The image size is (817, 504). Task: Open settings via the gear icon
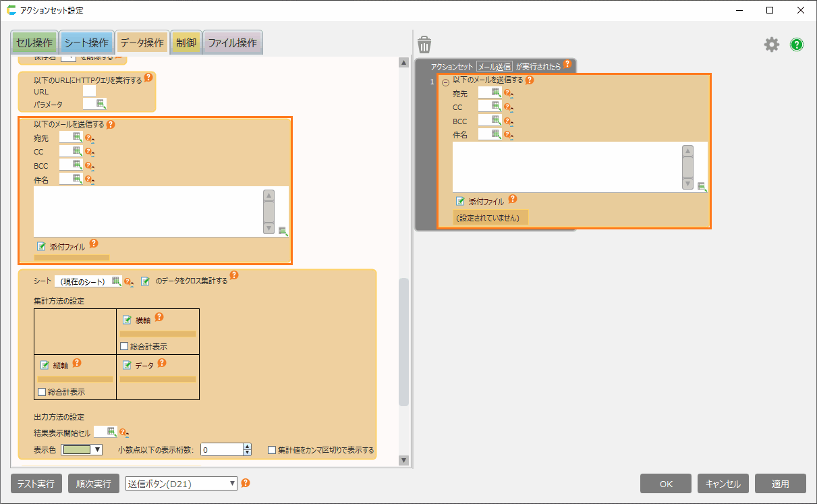(x=771, y=45)
